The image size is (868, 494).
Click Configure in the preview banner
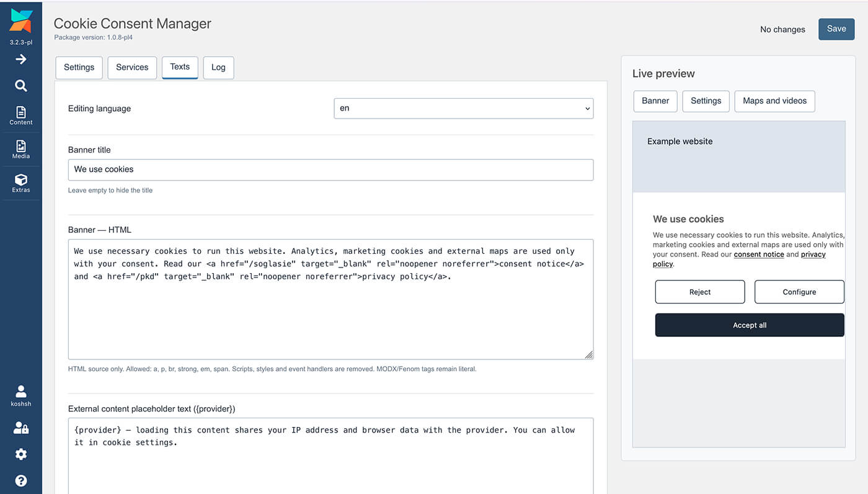[799, 292]
